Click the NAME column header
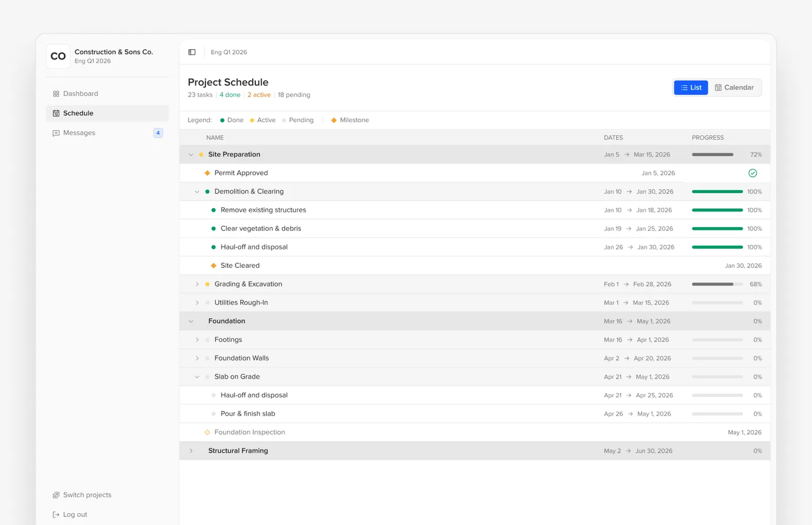This screenshot has width=812, height=525. tap(215, 138)
